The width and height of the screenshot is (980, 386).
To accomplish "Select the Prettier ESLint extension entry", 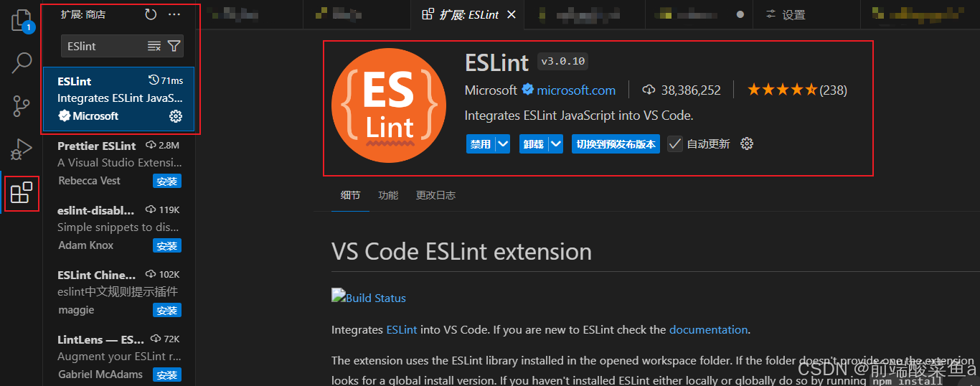I will click(119, 163).
